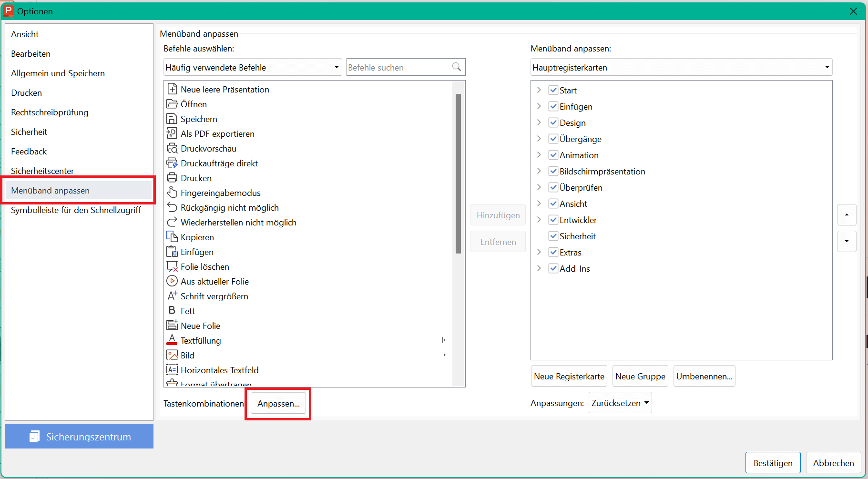The height and width of the screenshot is (479, 868).
Task: Expand the Bild submenu arrow
Action: [x=445, y=355]
